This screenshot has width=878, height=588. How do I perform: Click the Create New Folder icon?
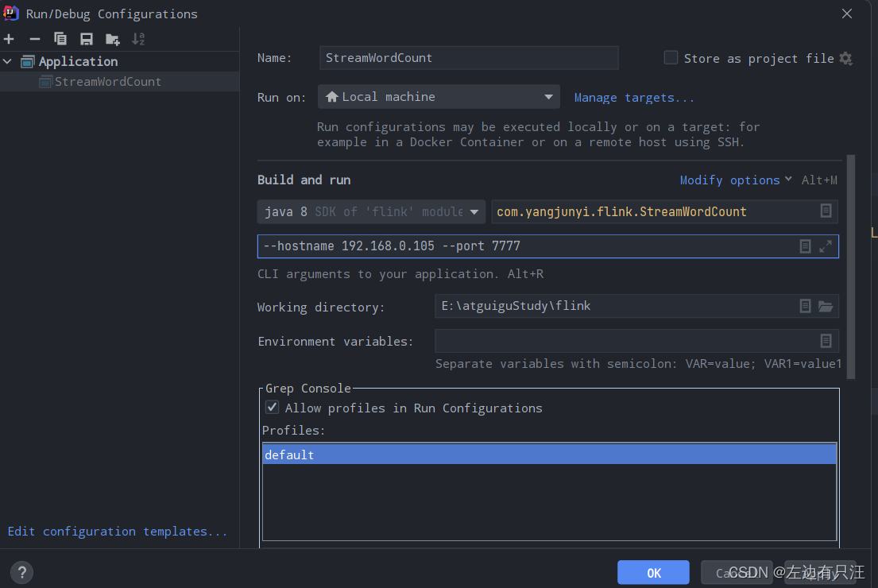coord(113,39)
